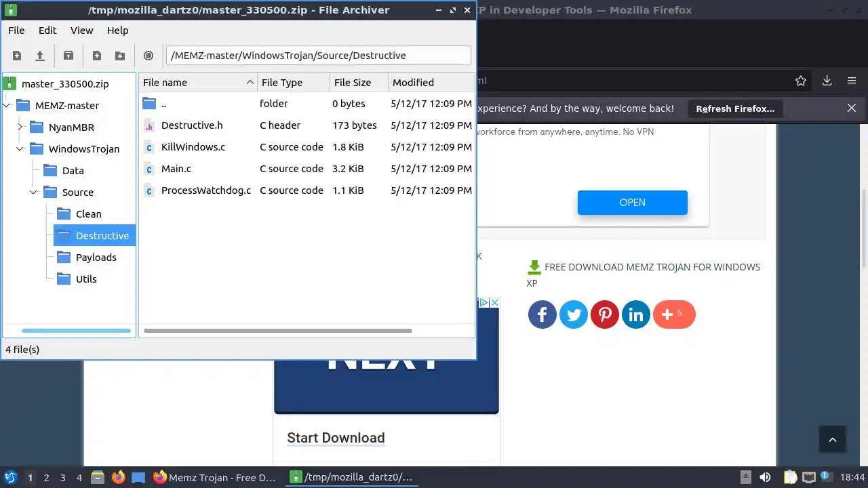The image size is (868, 488).
Task: Click FREE DOWNLOAD MEMZ TROJAN link
Action: click(x=644, y=274)
